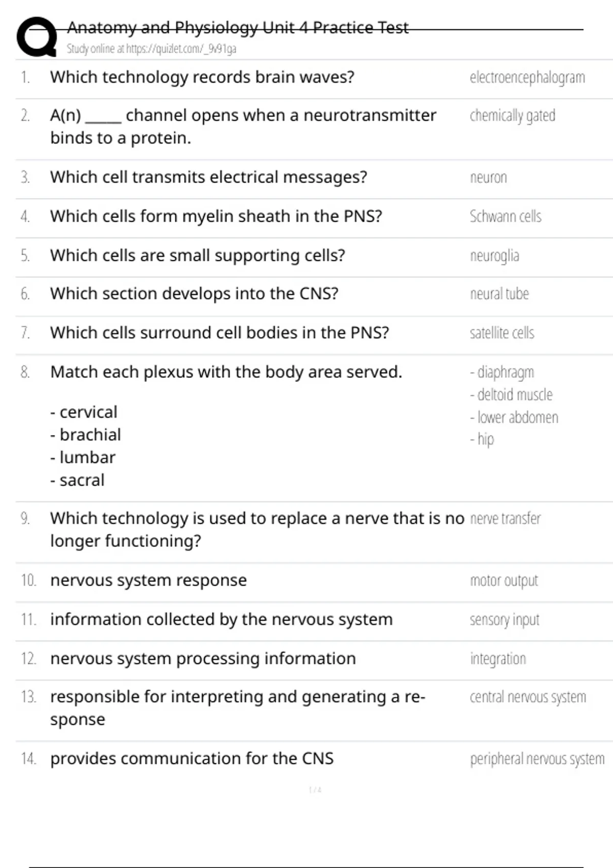
Task: Click the integration answer text
Action: [x=498, y=659]
